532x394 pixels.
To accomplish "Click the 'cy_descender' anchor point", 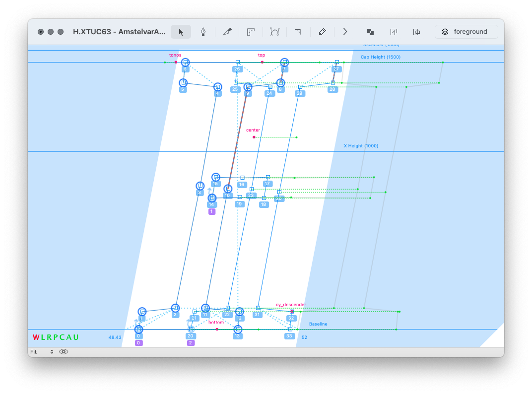I will pos(292,312).
